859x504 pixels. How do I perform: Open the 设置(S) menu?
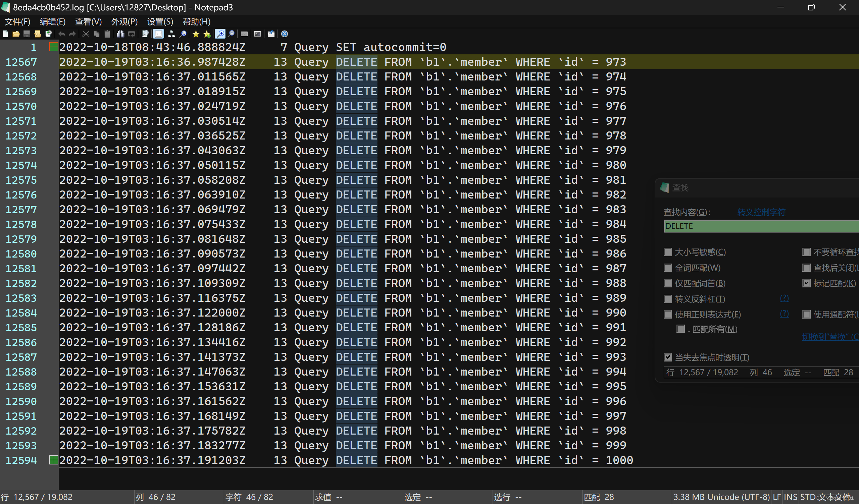tap(160, 22)
